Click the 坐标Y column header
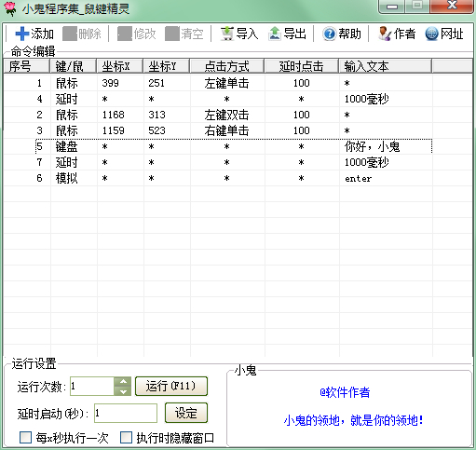Image resolution: width=476 pixels, height=450 pixels. [x=167, y=66]
